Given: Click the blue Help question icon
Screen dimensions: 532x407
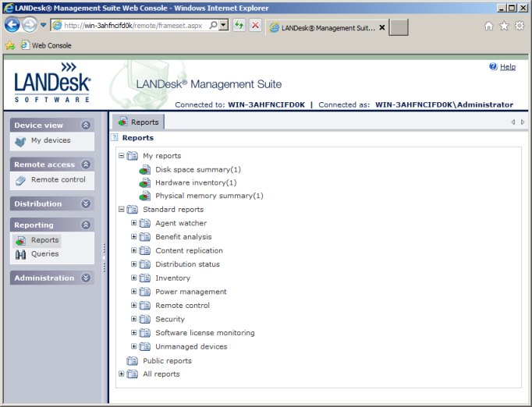Looking at the screenshot, I should pyautogui.click(x=493, y=66).
